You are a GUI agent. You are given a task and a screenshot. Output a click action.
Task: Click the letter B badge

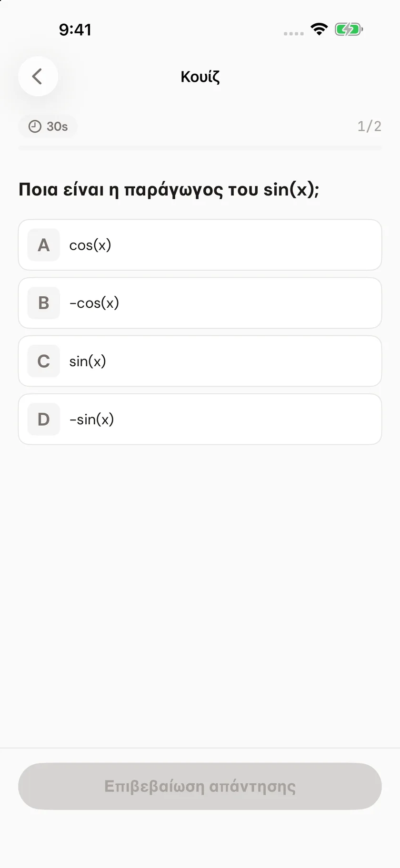click(x=44, y=303)
